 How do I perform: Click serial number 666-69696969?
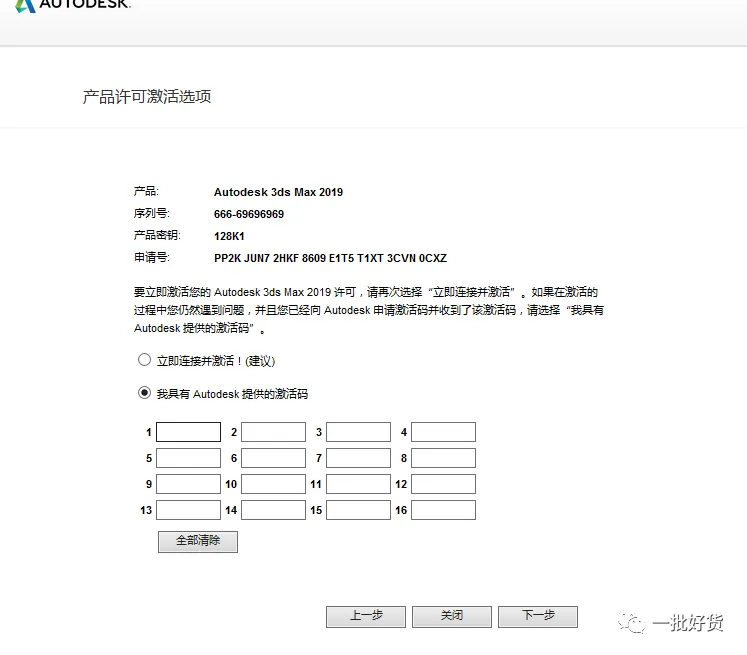pos(249,214)
